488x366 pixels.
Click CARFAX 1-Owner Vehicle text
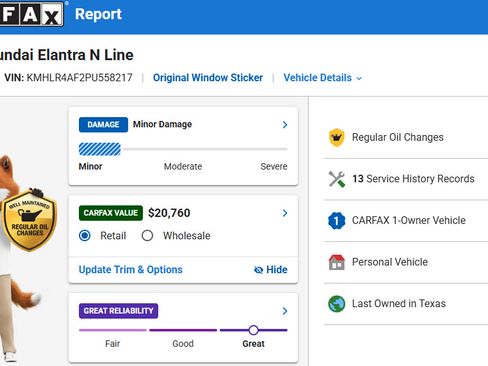click(x=409, y=220)
